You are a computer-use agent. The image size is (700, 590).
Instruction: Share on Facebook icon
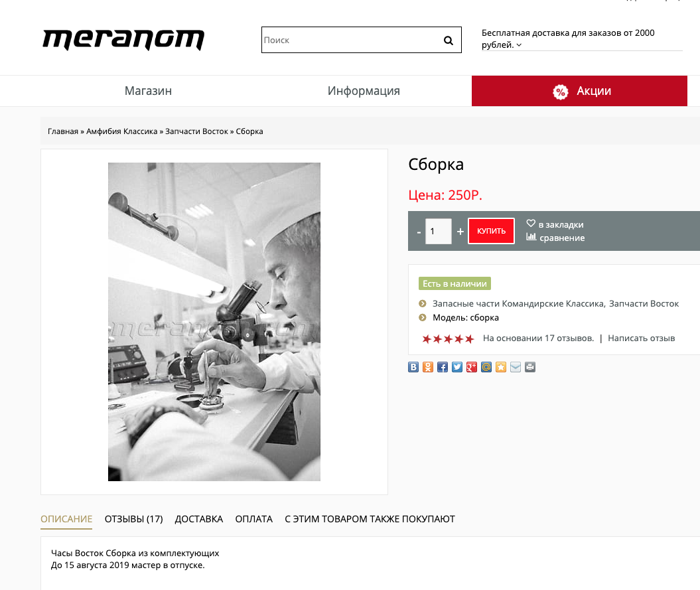443,367
